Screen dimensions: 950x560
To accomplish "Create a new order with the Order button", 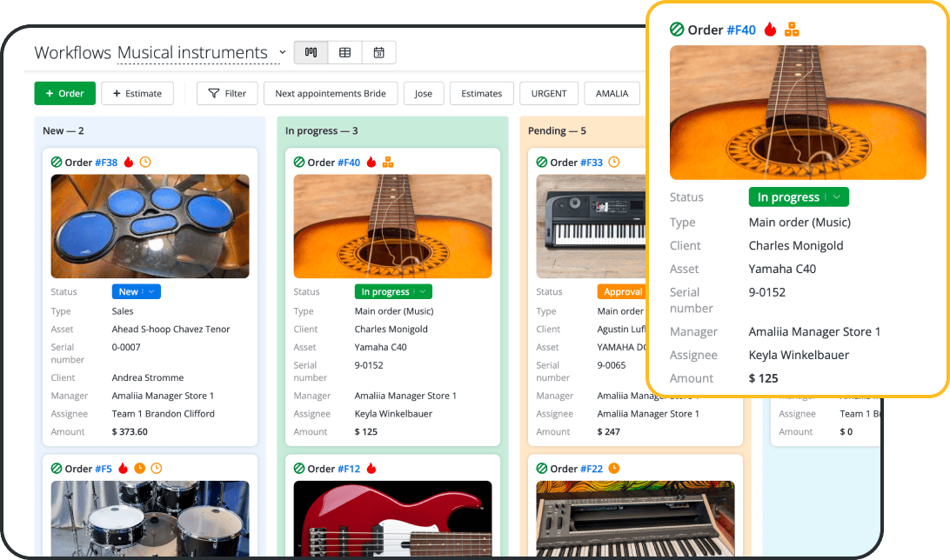I will pos(64,93).
